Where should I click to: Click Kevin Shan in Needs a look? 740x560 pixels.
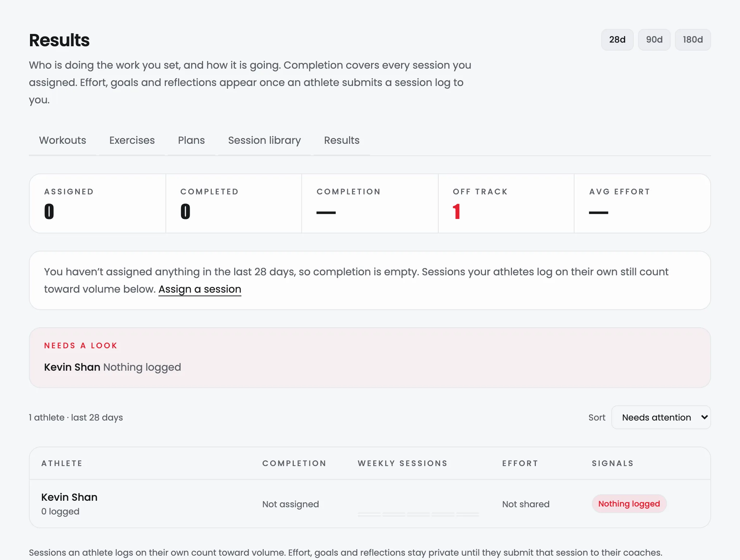tap(72, 367)
